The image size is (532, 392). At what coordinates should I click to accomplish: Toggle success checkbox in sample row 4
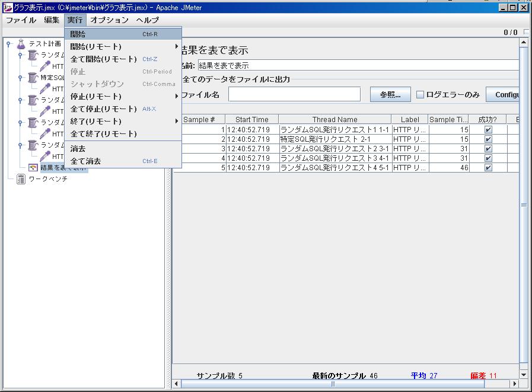(x=488, y=158)
